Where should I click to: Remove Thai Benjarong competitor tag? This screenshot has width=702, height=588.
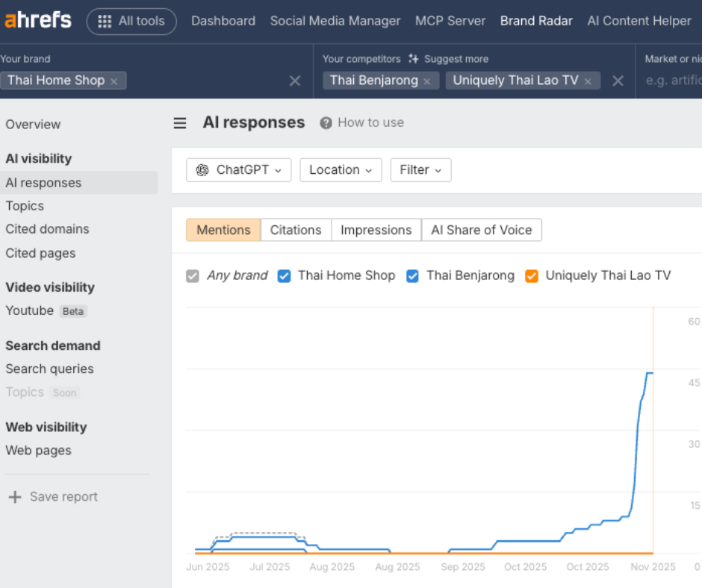point(427,81)
